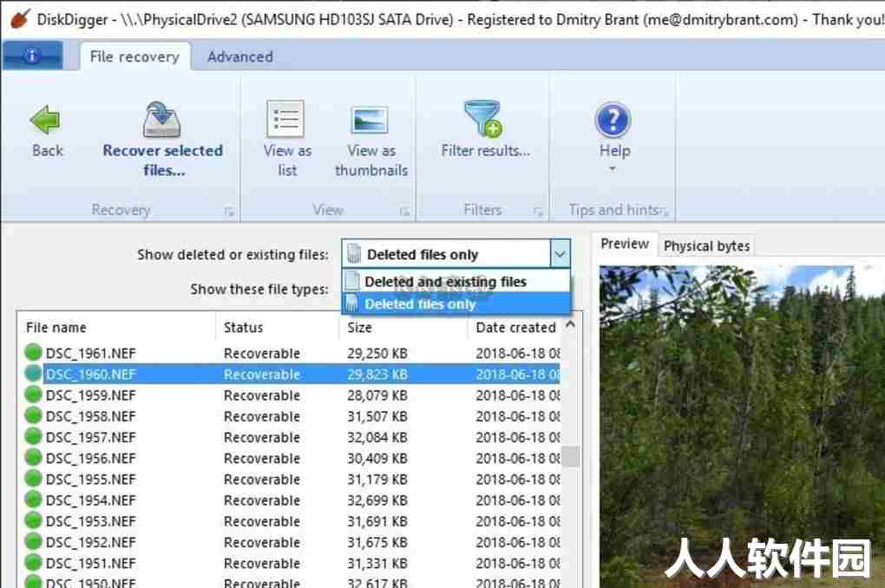Open the Recovery group dialog launcher
885x588 pixels.
pyautogui.click(x=228, y=212)
